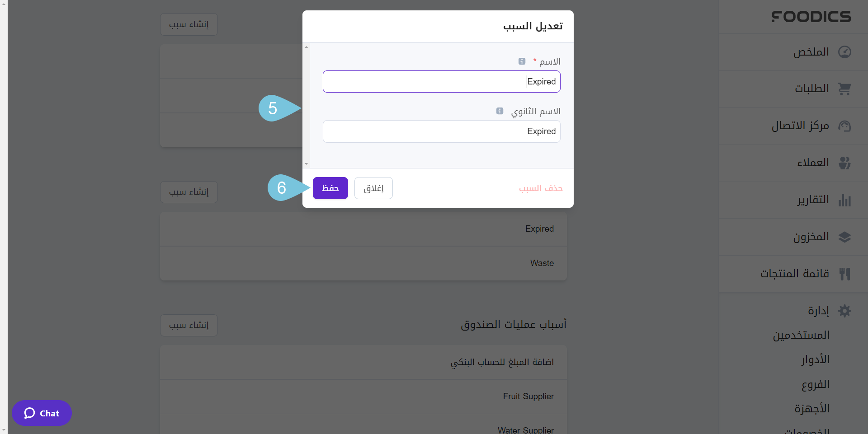Open reports bar chart icon

(844, 200)
